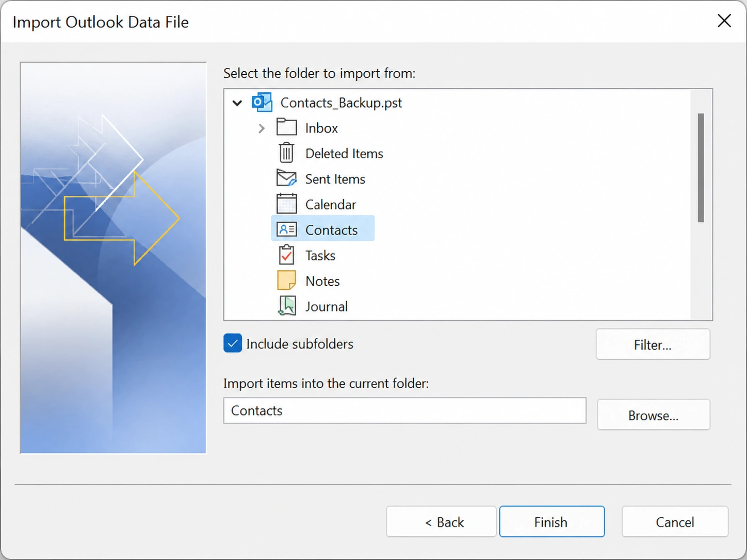747x560 pixels.
Task: Select the Sent Items envelope icon
Action: (286, 178)
